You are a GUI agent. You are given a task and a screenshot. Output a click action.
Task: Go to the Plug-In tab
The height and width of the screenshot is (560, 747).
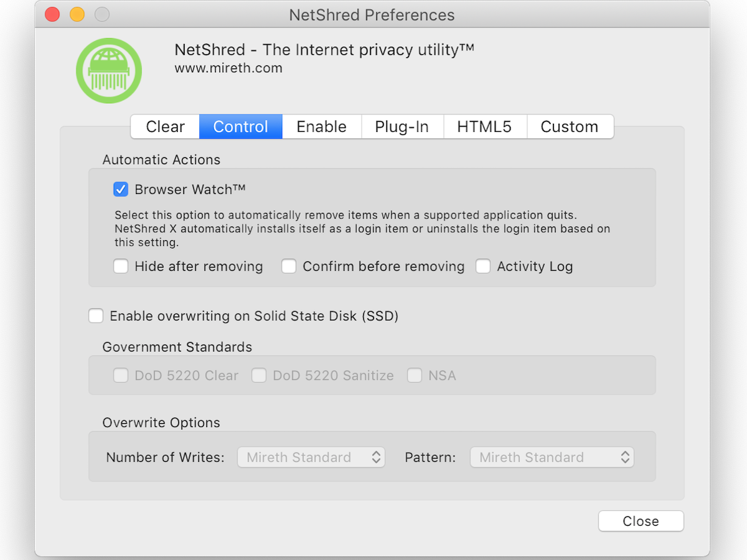click(402, 127)
